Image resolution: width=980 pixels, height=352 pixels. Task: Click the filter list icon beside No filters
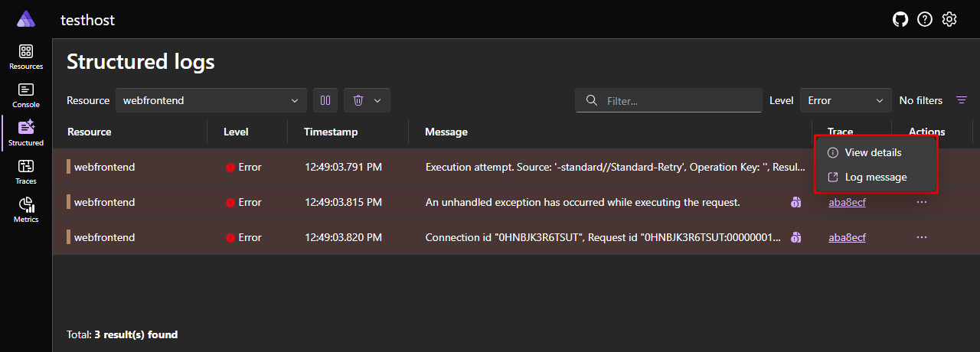tap(962, 100)
